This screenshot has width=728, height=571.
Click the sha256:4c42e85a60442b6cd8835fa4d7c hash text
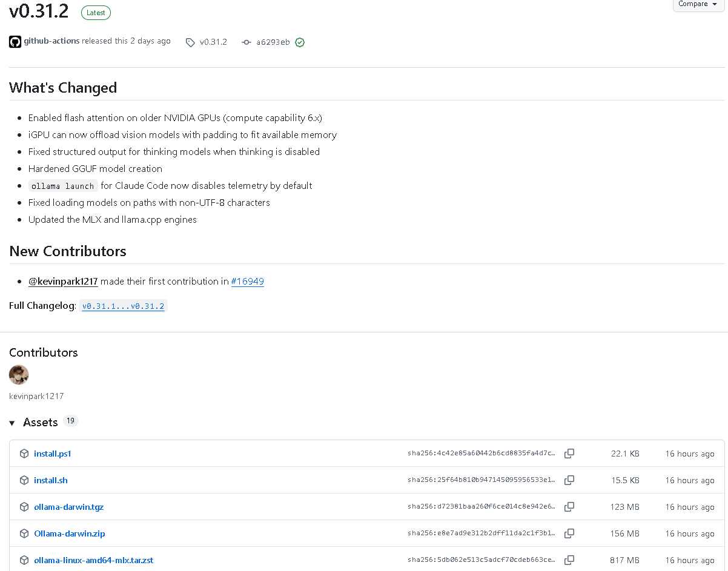pyautogui.click(x=481, y=454)
